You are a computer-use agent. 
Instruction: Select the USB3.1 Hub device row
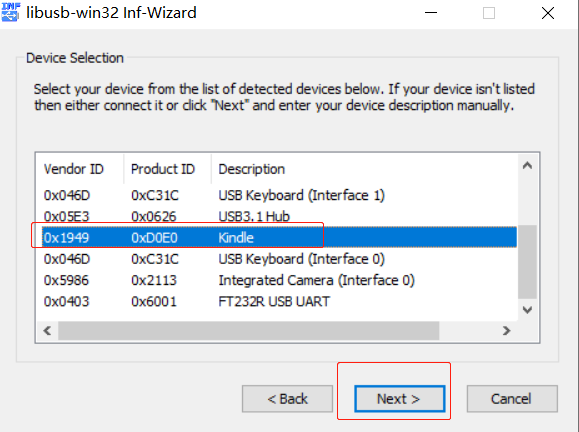279,216
